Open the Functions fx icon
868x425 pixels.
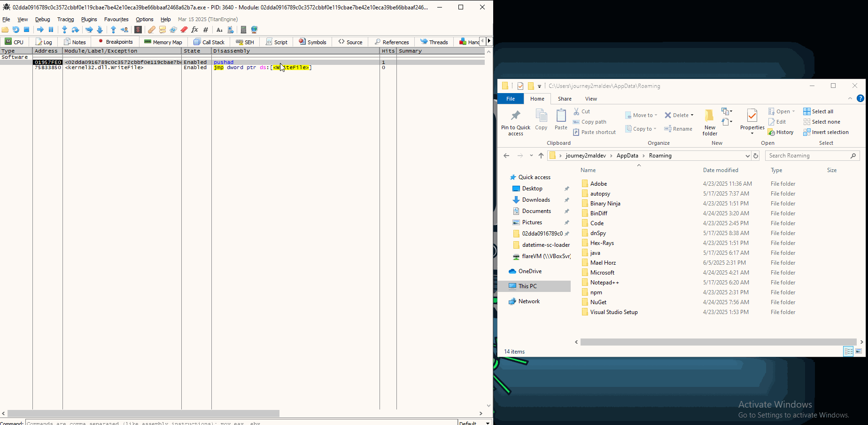[195, 30]
